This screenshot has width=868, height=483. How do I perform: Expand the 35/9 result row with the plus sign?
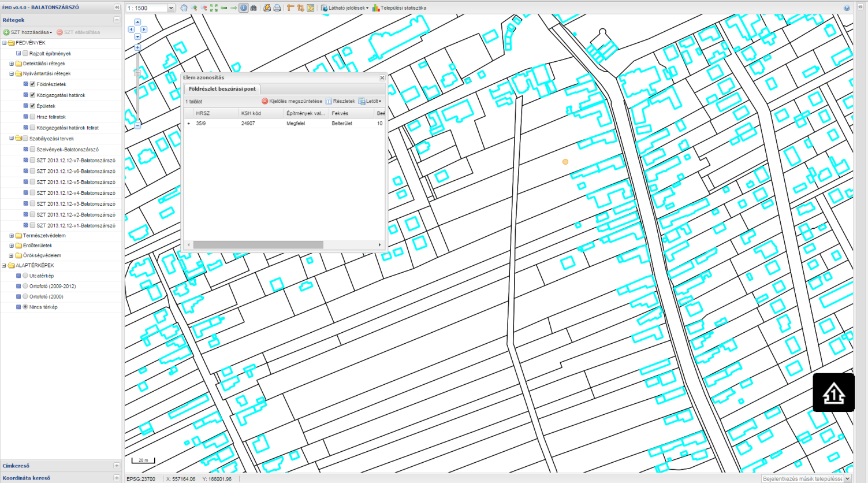(x=189, y=124)
